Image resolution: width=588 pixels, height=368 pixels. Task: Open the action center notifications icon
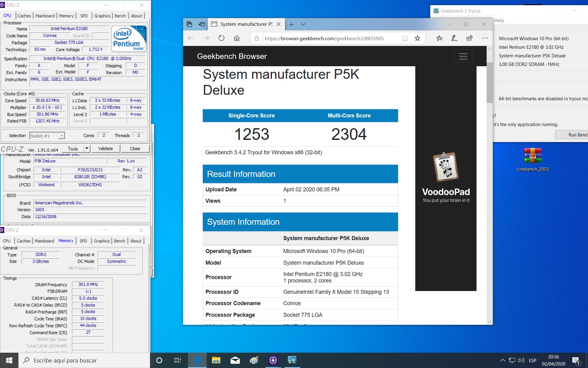[x=576, y=361]
